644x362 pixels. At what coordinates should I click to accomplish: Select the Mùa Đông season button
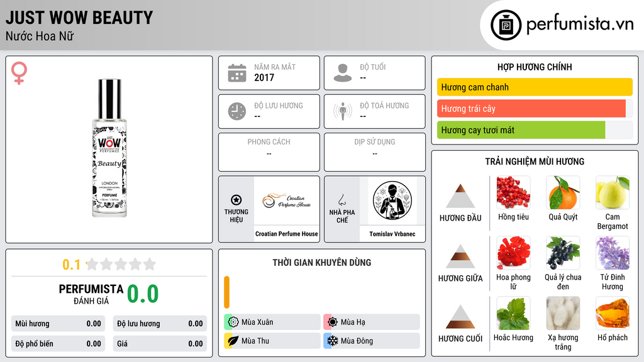click(372, 341)
